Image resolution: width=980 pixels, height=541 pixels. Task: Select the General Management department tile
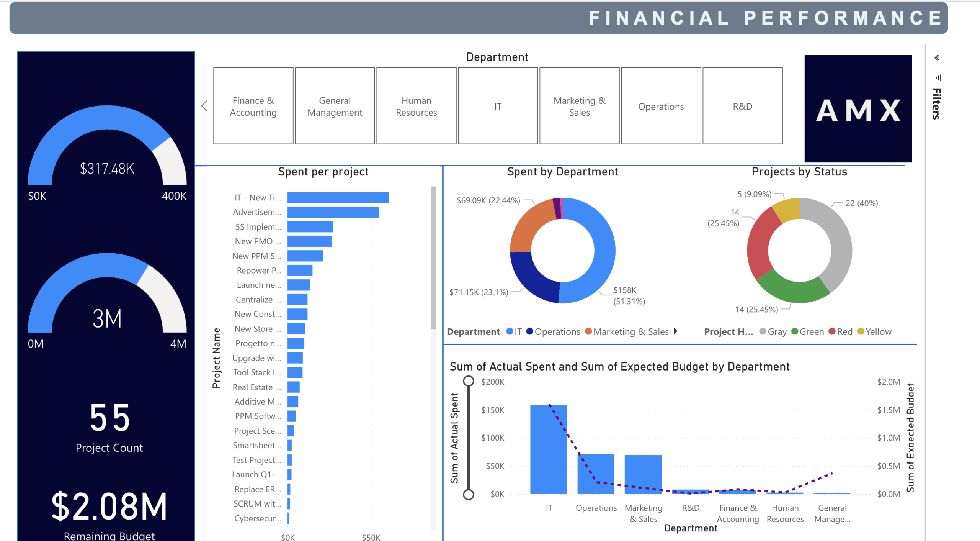(335, 106)
